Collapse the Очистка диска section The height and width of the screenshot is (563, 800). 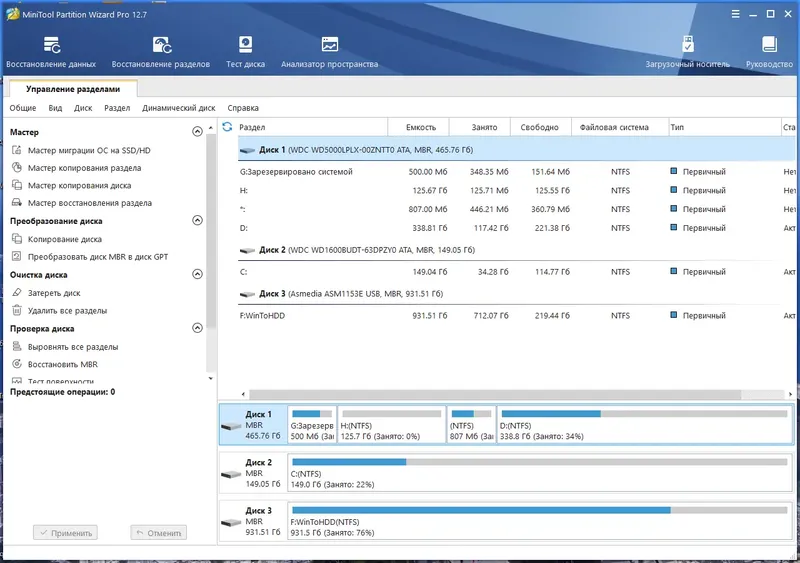point(197,274)
